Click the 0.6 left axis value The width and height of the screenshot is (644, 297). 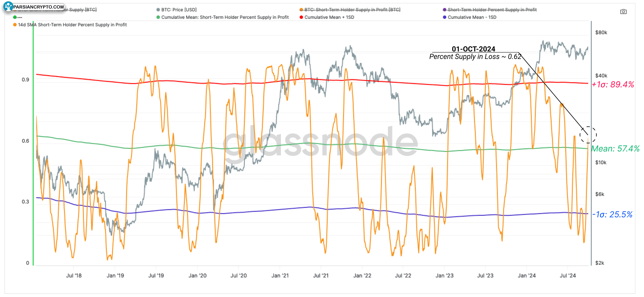(25, 141)
